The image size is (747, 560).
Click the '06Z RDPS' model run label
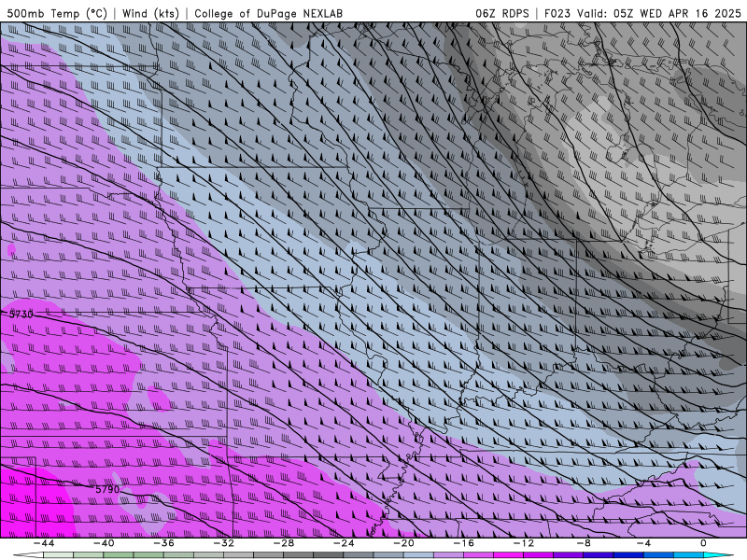point(502,13)
